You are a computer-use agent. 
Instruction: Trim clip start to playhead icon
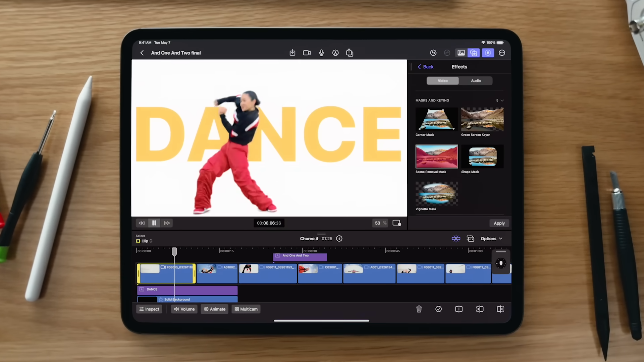(480, 309)
